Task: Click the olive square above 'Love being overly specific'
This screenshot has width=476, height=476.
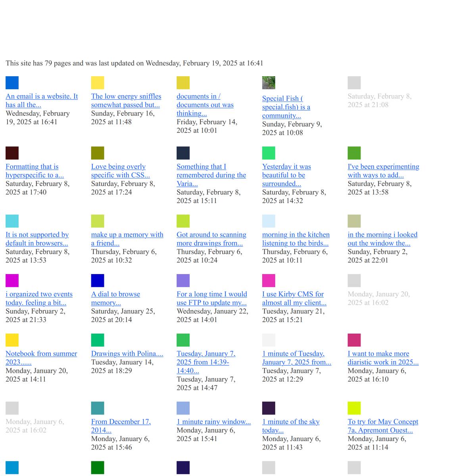Action: [x=98, y=153]
